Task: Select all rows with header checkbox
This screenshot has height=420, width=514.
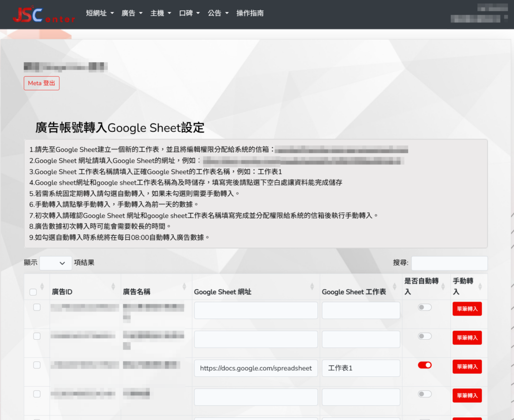Action: pyautogui.click(x=33, y=292)
